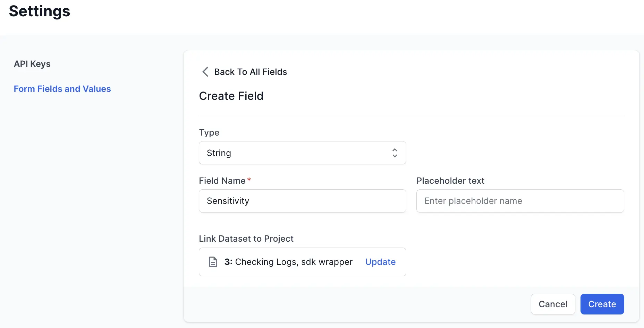Screen dimensions: 644x328
Task: Click the up-down arrows in the Type selector
Action: 395,153
